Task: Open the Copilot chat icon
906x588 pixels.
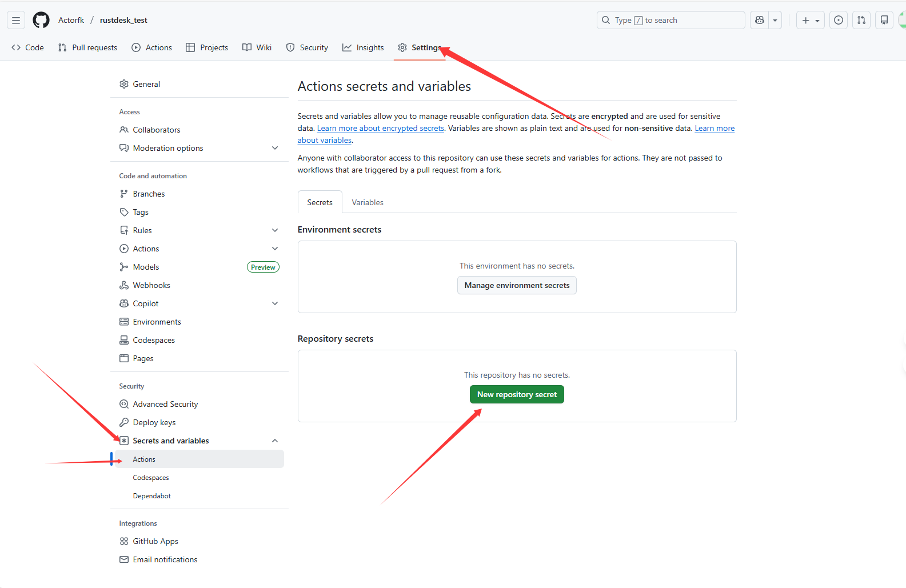Action: pyautogui.click(x=760, y=20)
